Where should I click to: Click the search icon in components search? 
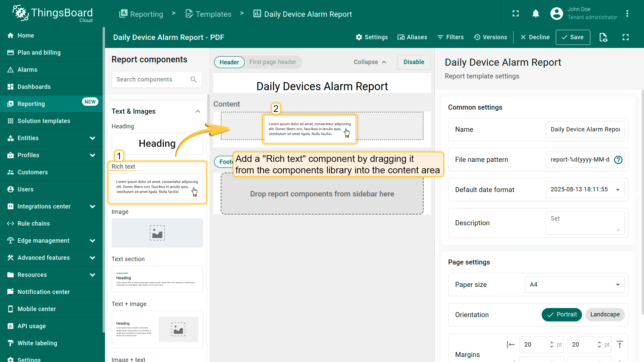point(194,79)
